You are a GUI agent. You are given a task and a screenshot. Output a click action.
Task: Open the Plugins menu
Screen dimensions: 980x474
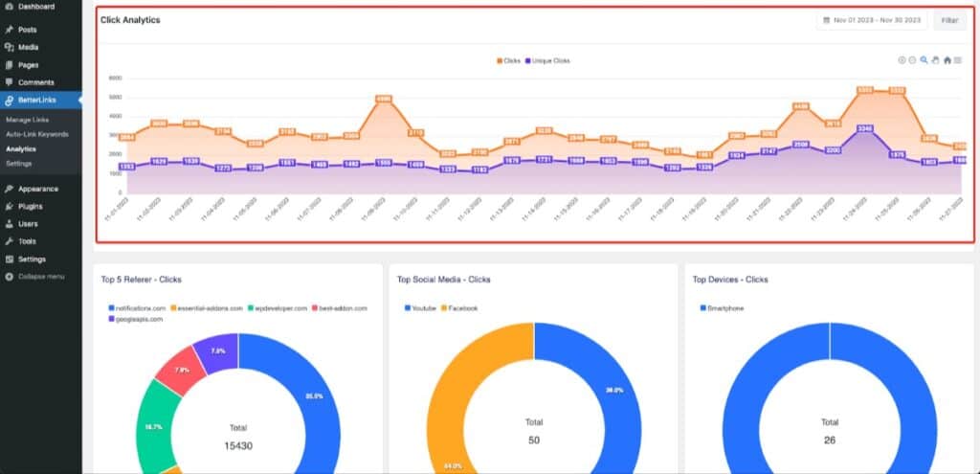click(31, 207)
